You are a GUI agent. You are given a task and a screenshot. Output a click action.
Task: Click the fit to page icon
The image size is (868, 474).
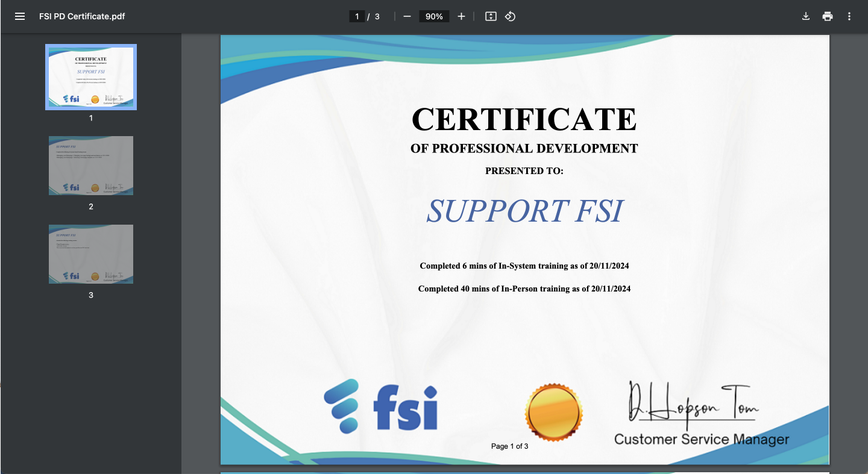(491, 16)
